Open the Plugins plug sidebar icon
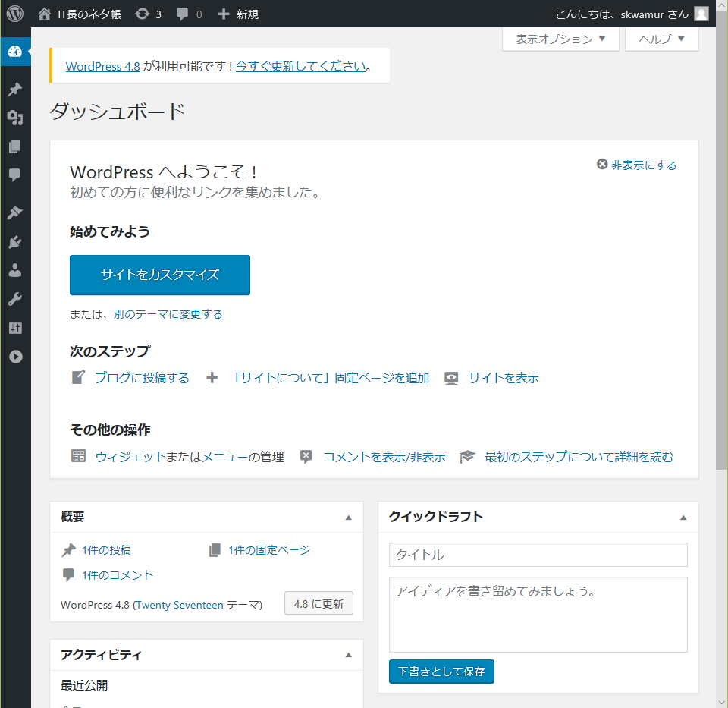The height and width of the screenshot is (708, 728). coord(15,241)
